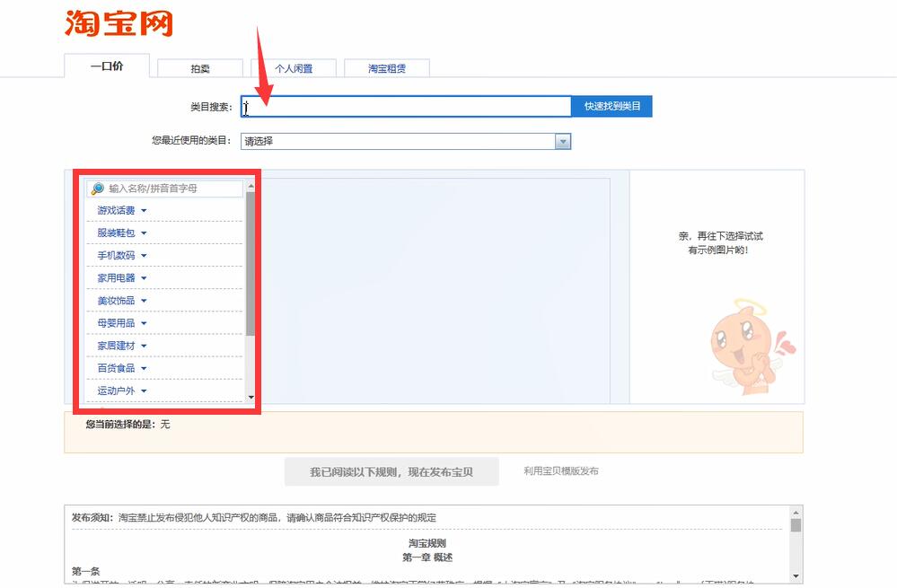
Task: Click the Taobao logo
Action: pos(119,23)
